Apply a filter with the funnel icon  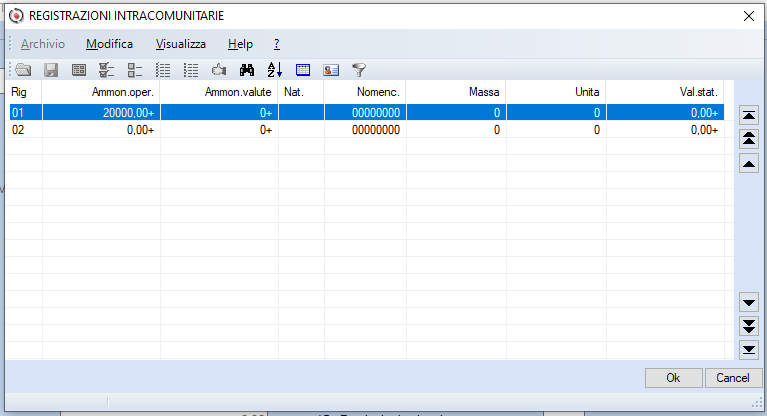359,70
